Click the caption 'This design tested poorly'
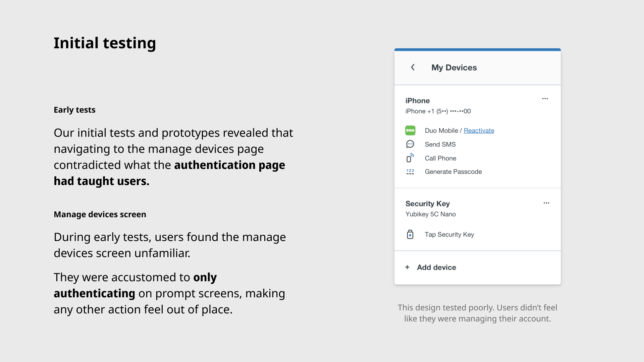 tap(477, 313)
